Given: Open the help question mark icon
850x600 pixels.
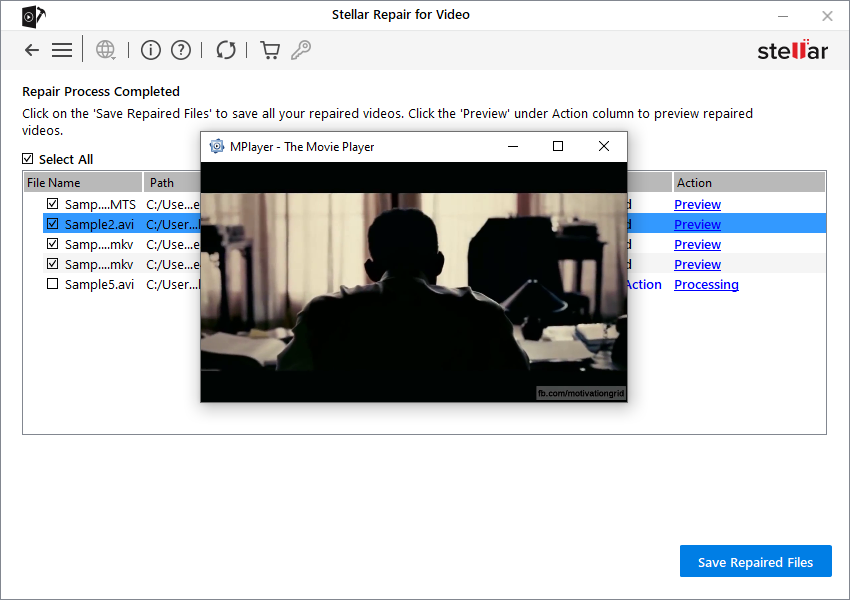Looking at the screenshot, I should (x=181, y=50).
